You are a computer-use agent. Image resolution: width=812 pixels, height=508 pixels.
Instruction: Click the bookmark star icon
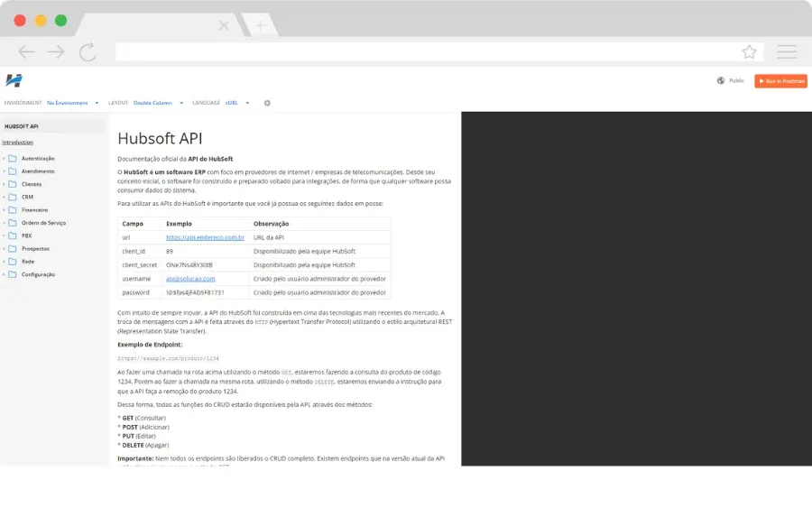coord(749,51)
